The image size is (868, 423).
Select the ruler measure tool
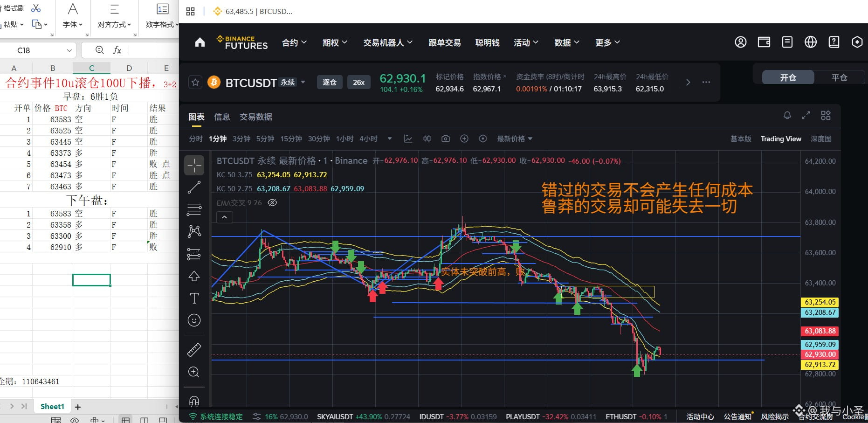[194, 350]
